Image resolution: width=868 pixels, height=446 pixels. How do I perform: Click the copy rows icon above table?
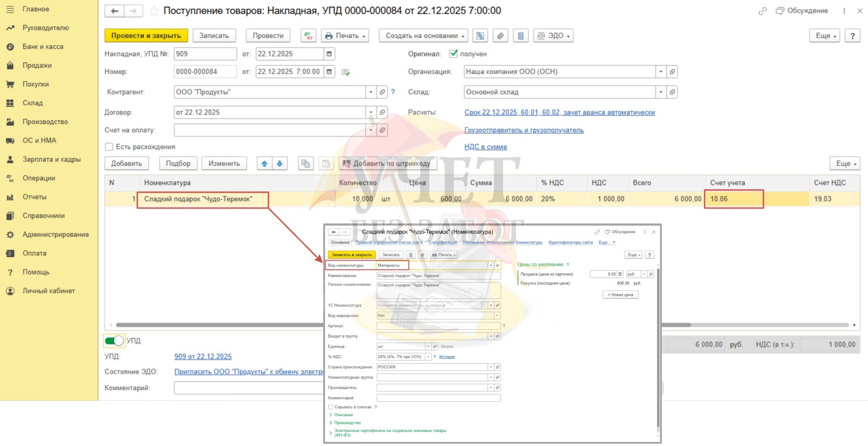(x=306, y=164)
